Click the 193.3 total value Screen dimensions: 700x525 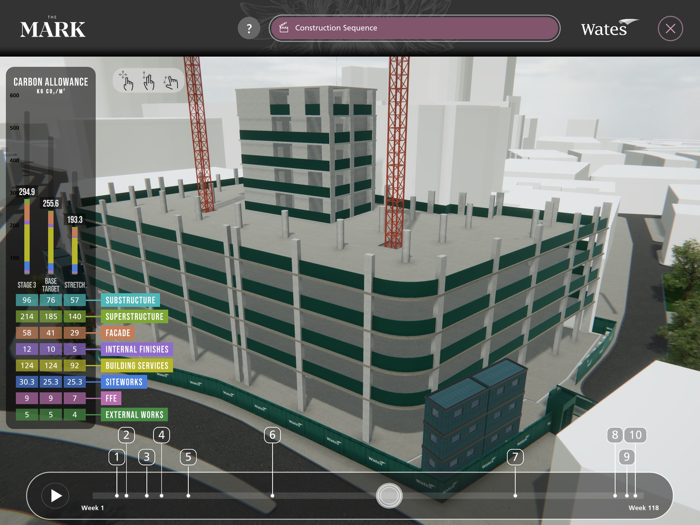pyautogui.click(x=75, y=220)
